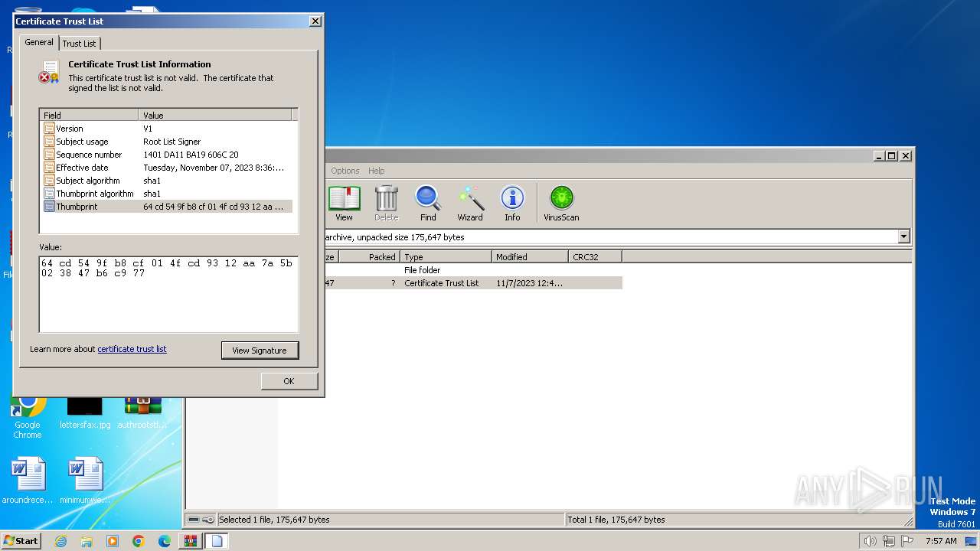
Task: Open the Options menu in WinRAR
Action: 345,171
